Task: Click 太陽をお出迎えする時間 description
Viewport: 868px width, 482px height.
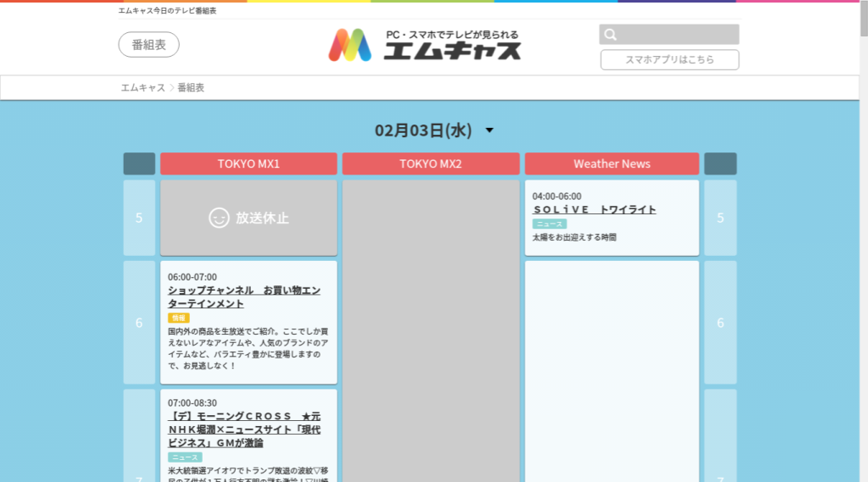Action: [x=574, y=237]
